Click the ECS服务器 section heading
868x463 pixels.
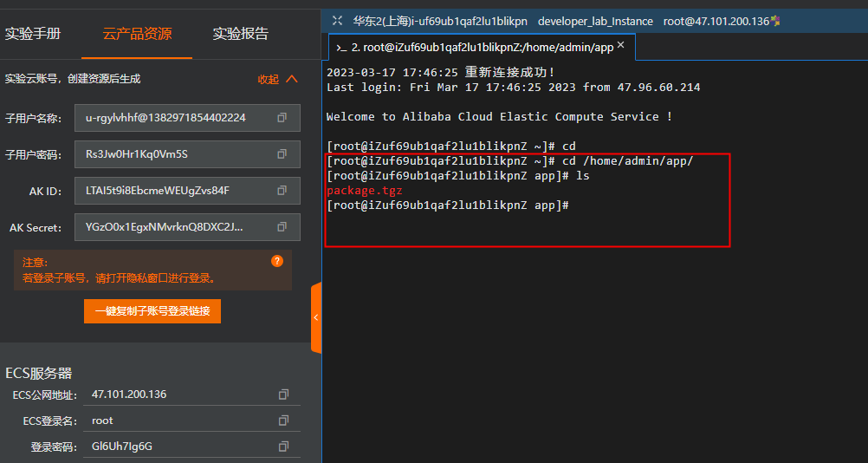click(x=39, y=374)
